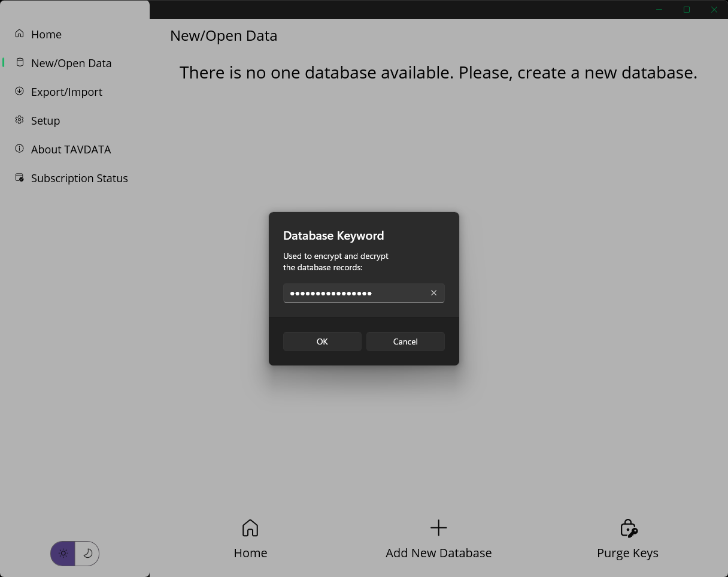Click the About TAVDATA info icon
Image resolution: width=728 pixels, height=577 pixels.
coord(20,149)
